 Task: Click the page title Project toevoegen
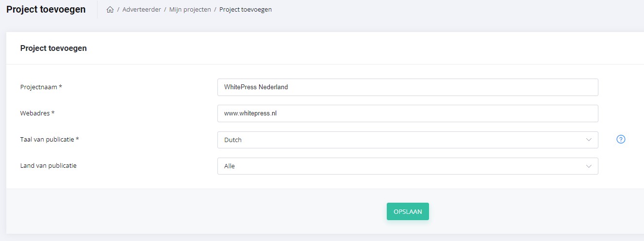coord(46,9)
